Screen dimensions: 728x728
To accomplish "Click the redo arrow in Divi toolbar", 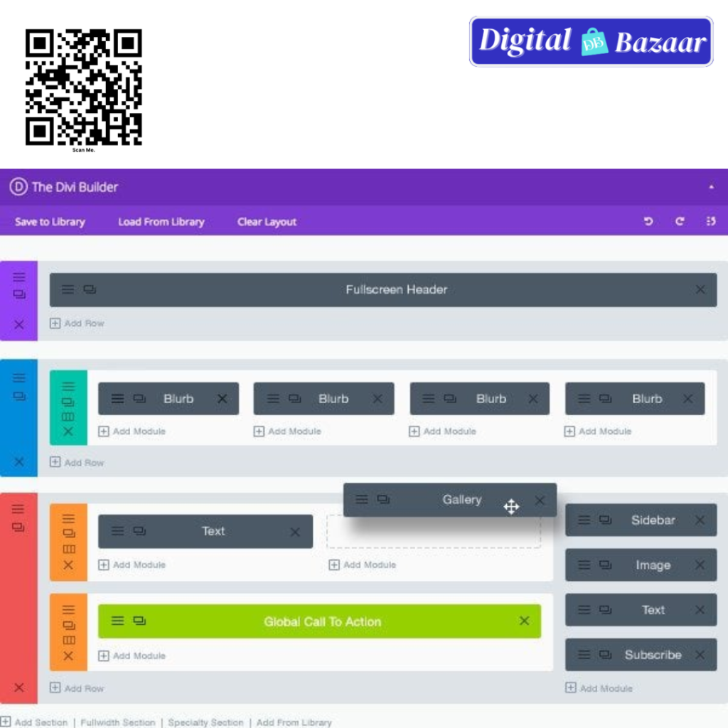I will coord(680,222).
